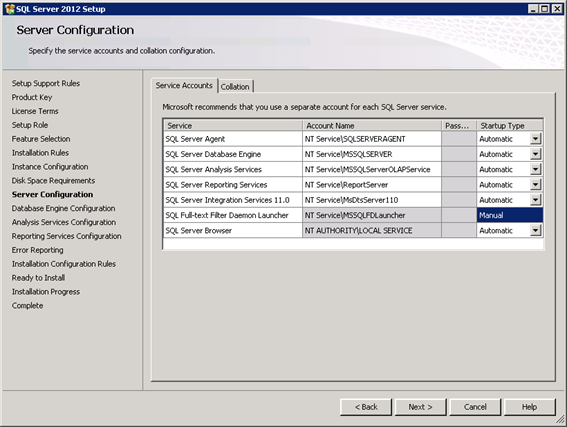Click Disk Space Requirements in the steps list
This screenshot has width=567, height=427.
coord(53,180)
